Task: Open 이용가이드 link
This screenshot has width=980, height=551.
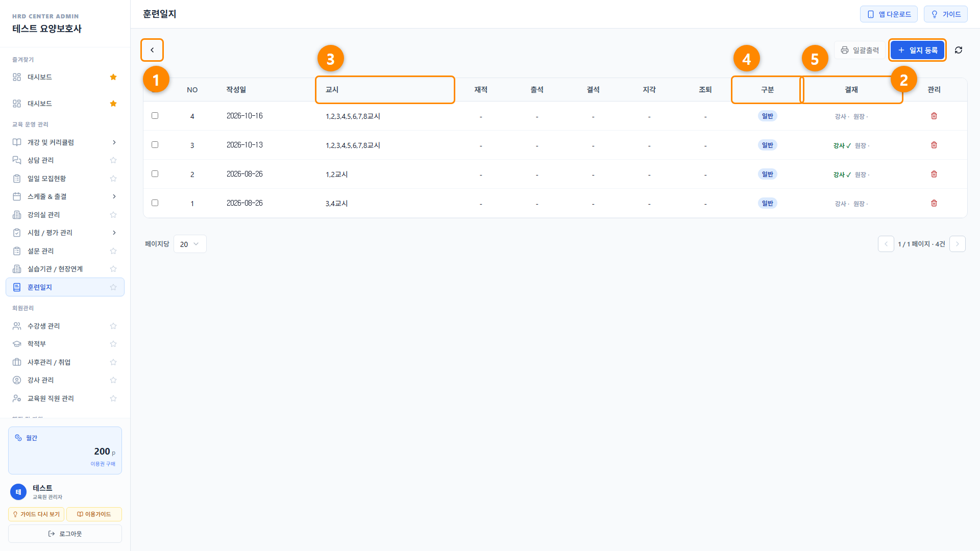Action: 94,514
